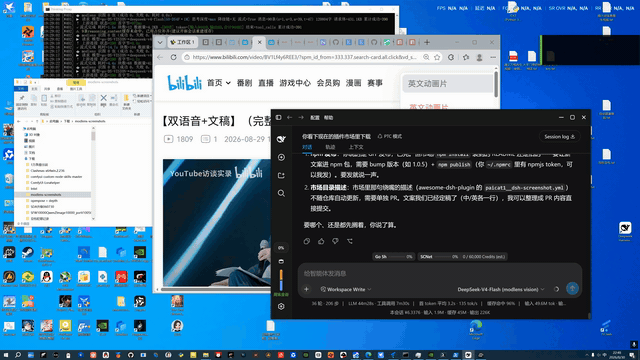
Task: Switch to the 轨迹 tab
Action: coord(330,147)
